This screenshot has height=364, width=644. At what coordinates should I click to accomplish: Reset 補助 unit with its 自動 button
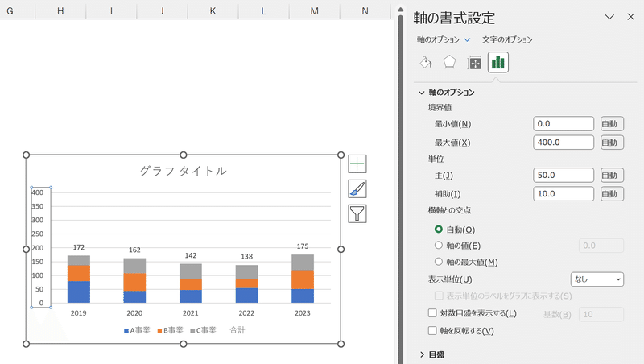612,193
